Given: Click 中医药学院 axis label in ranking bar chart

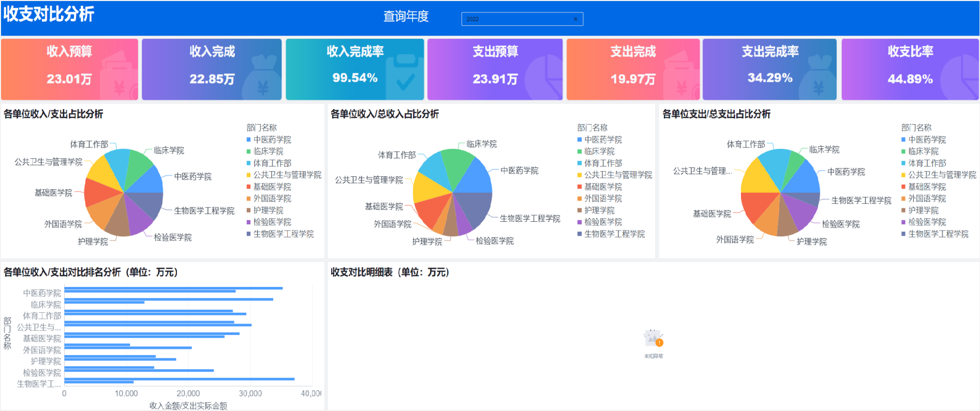Looking at the screenshot, I should [x=42, y=293].
